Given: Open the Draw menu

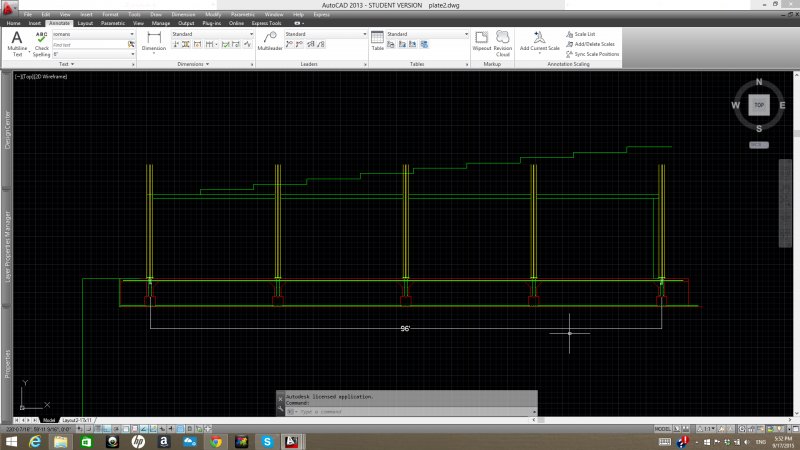Looking at the screenshot, I should pos(156,15).
